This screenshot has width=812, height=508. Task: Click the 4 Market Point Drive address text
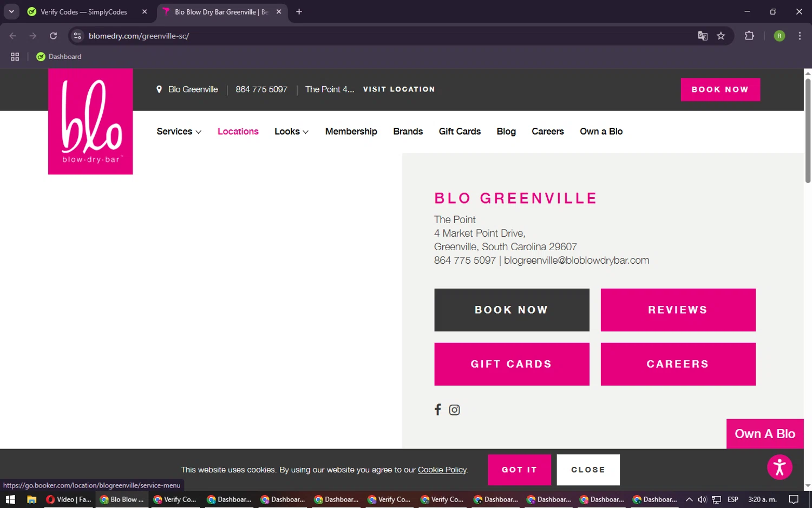tap(480, 233)
